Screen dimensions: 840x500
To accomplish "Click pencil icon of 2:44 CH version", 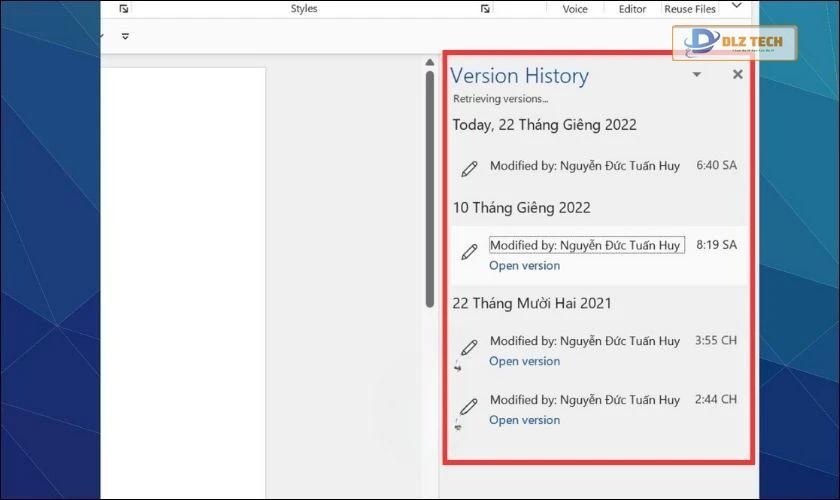I will pos(467,407).
